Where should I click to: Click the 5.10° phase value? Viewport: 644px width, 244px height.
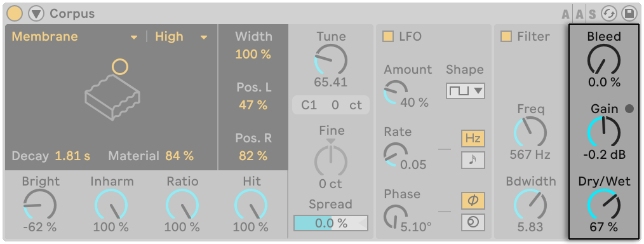[416, 227]
